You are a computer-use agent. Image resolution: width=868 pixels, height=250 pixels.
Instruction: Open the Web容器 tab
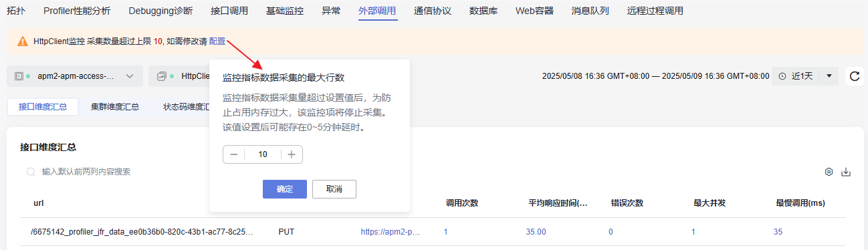[x=534, y=11]
